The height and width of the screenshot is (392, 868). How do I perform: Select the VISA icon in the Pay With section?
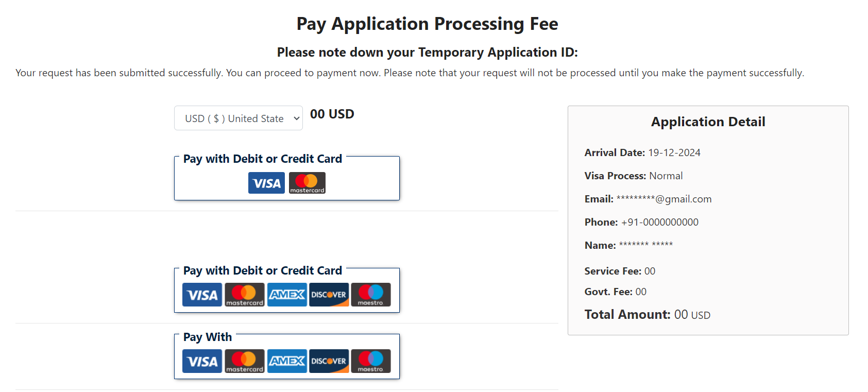coord(202,361)
